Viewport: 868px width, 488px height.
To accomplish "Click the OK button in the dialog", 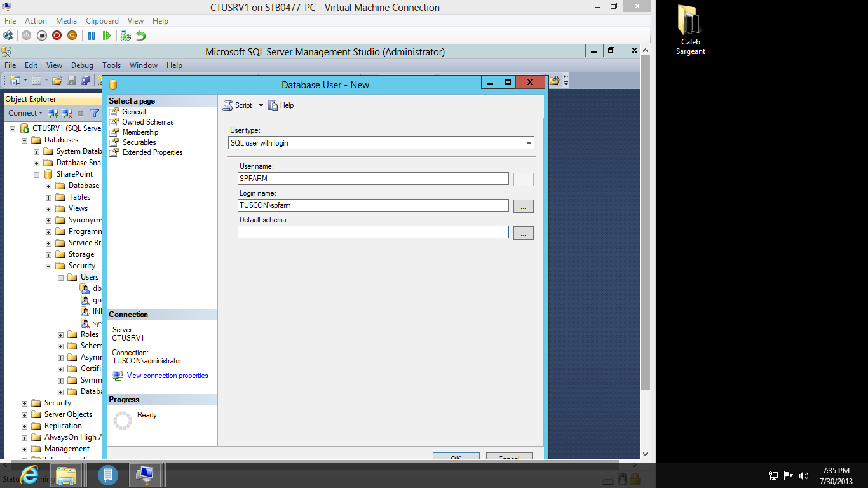I will point(456,457).
